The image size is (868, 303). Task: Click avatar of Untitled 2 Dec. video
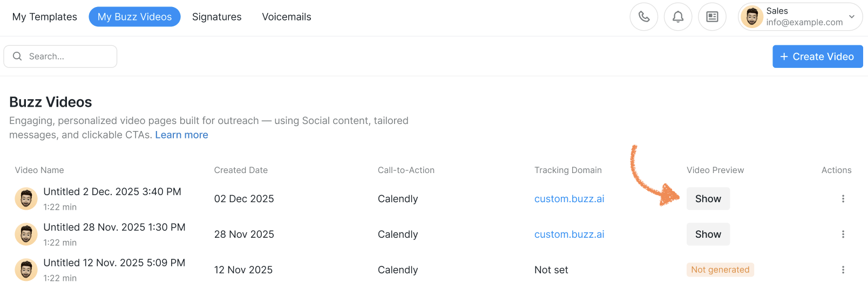tap(26, 199)
